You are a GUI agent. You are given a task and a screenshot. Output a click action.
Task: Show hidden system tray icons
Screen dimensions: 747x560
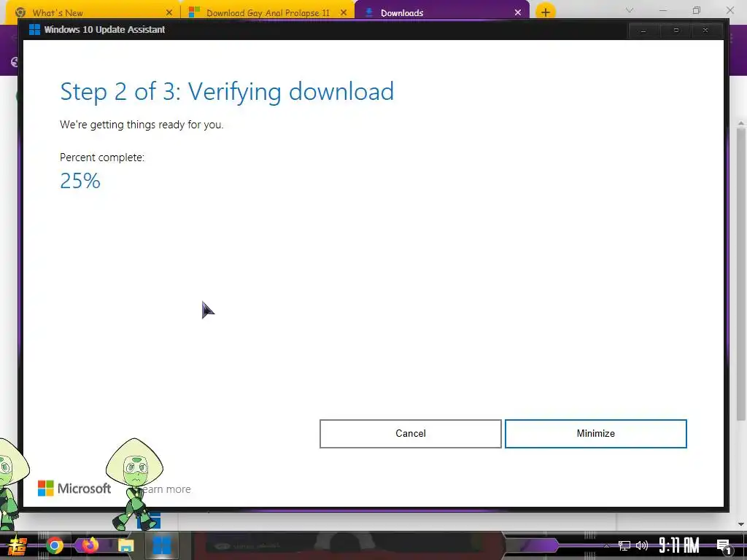pos(606,545)
